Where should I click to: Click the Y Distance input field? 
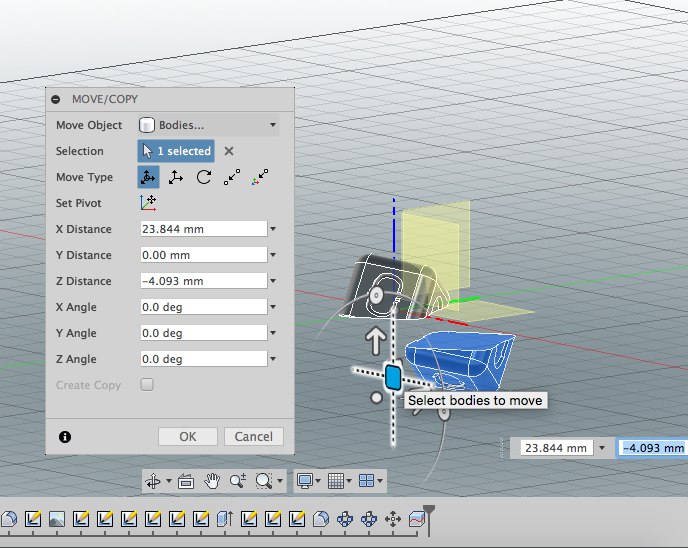(204, 255)
